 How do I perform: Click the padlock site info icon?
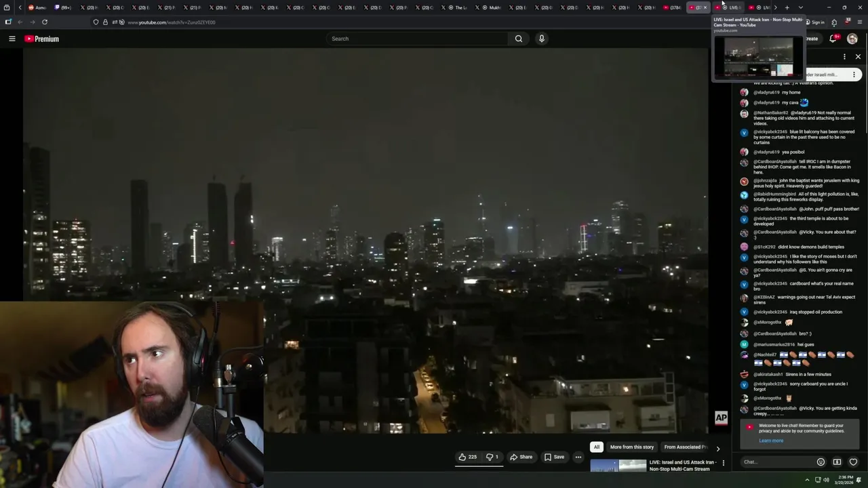105,22
